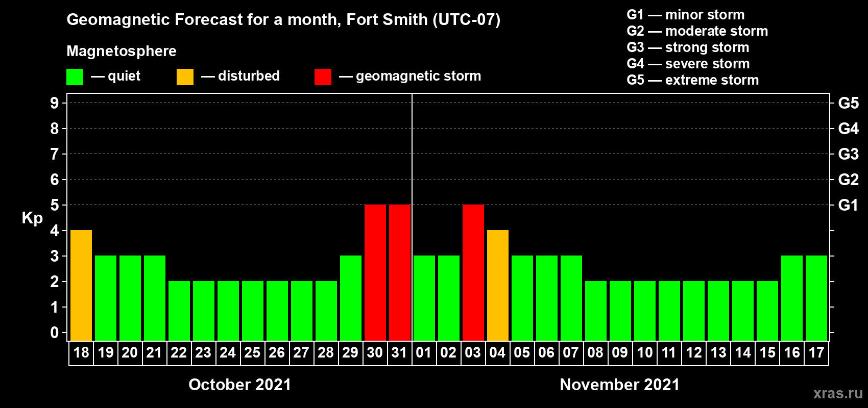Click the 'October 2021' month label

240,385
